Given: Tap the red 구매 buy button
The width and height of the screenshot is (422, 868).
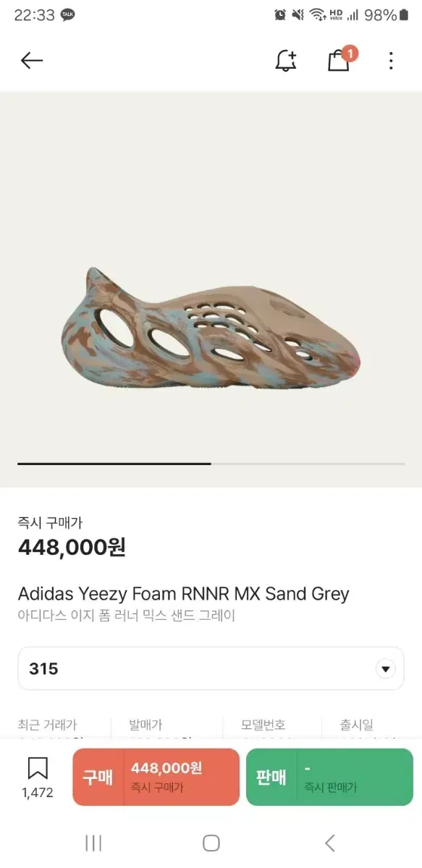Looking at the screenshot, I should (x=156, y=777).
